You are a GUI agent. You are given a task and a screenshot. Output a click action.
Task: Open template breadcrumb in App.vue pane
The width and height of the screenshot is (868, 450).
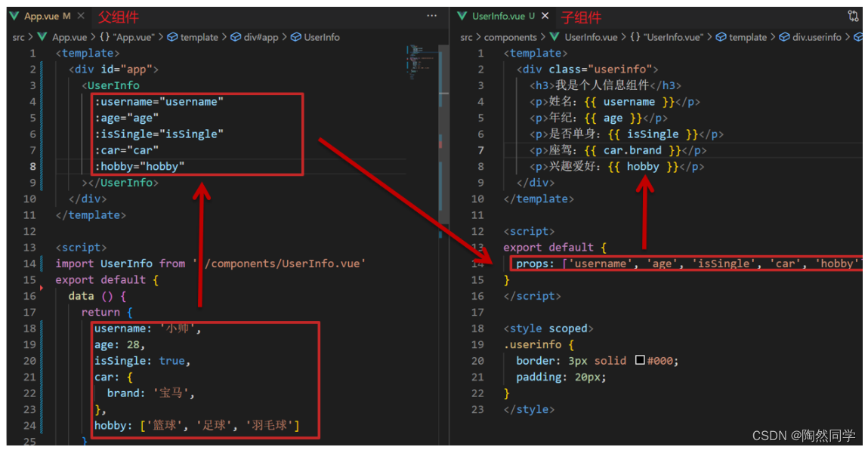pyautogui.click(x=193, y=37)
